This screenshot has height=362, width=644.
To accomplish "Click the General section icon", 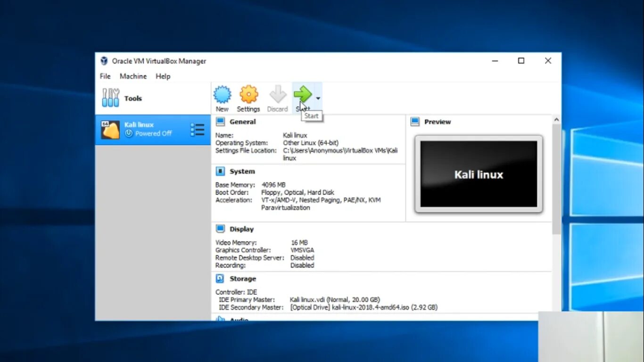I will (x=220, y=122).
